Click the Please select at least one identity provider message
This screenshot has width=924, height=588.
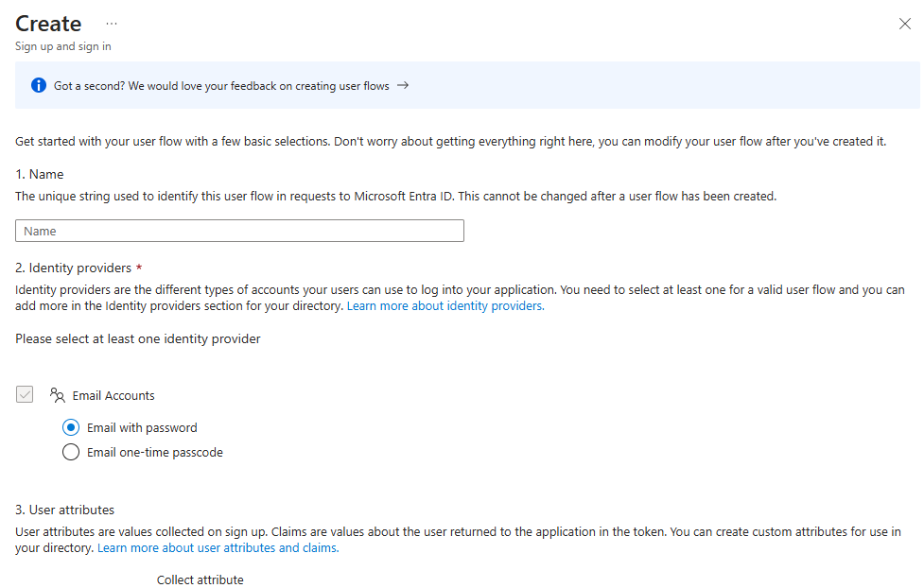pos(138,338)
